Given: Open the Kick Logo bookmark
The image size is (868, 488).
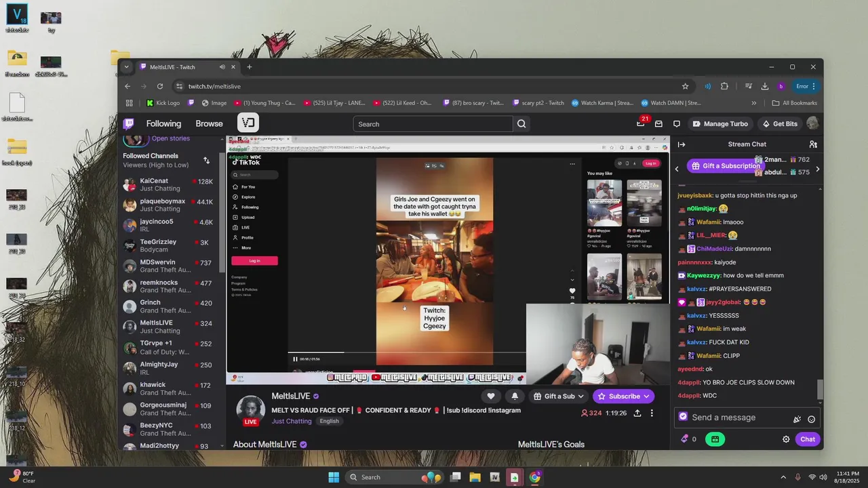Looking at the screenshot, I should point(163,103).
